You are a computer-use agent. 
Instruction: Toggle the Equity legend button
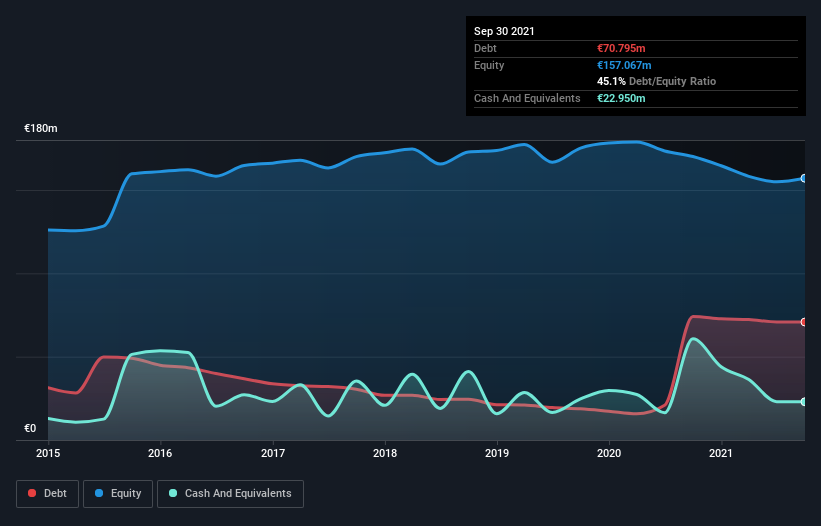pos(118,494)
